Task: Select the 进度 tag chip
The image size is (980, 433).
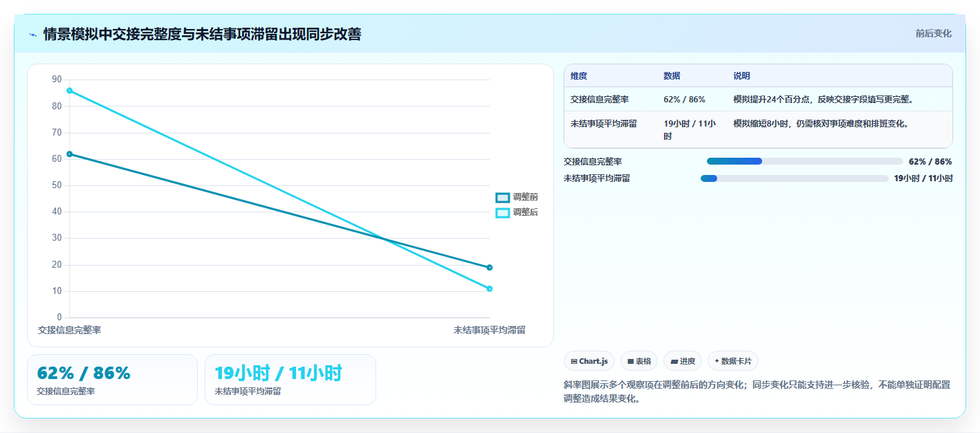Action: tap(683, 361)
